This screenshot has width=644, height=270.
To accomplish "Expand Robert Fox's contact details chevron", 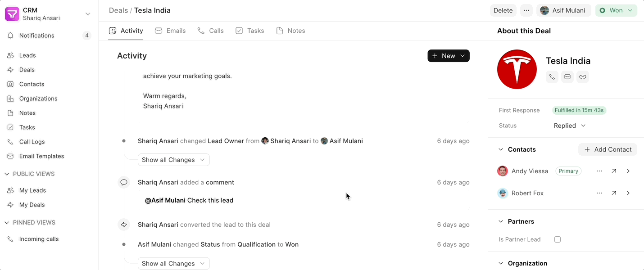I will pyautogui.click(x=628, y=193).
